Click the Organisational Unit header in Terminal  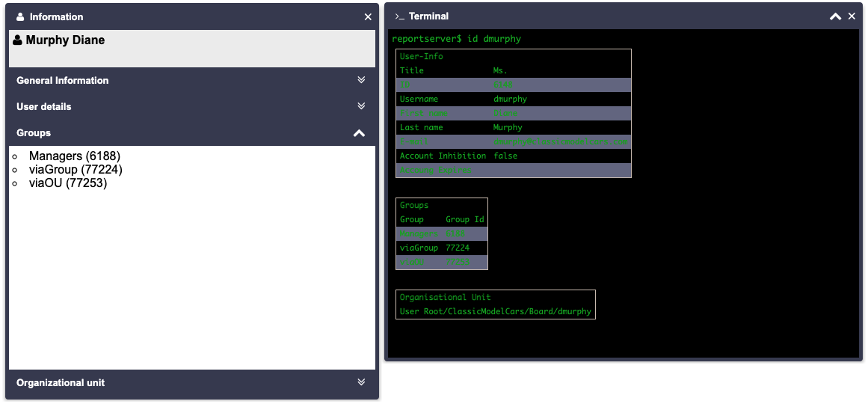[x=445, y=297]
